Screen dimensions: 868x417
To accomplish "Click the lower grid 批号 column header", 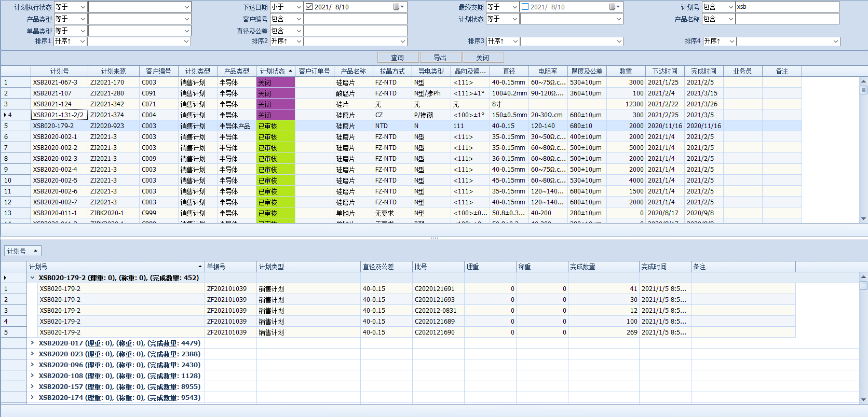I will tap(438, 267).
